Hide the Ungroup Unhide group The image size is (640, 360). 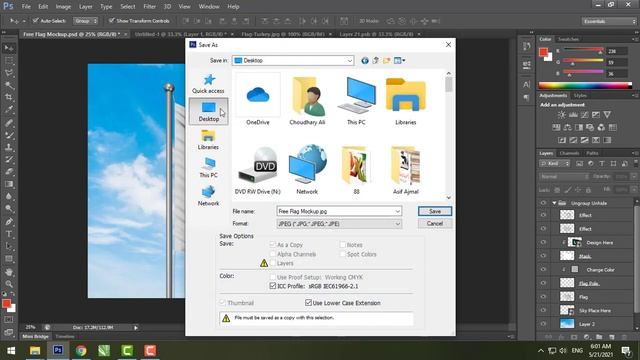click(x=543, y=203)
